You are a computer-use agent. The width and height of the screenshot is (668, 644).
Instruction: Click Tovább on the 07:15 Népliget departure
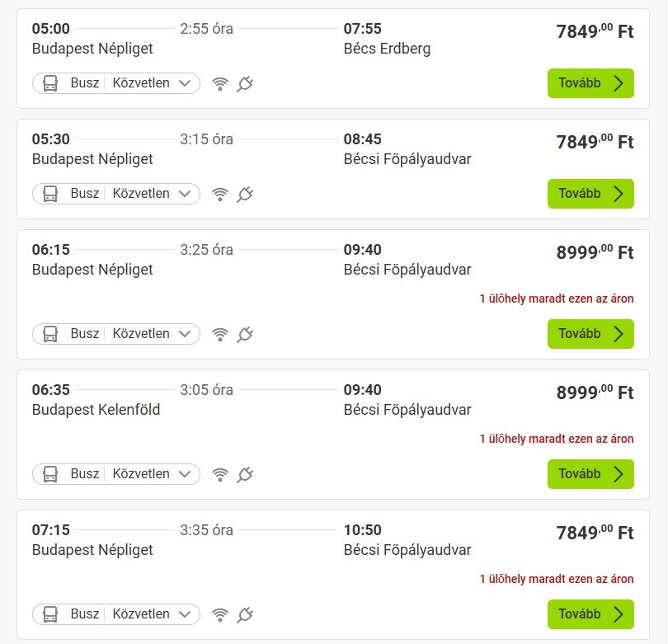click(x=590, y=614)
